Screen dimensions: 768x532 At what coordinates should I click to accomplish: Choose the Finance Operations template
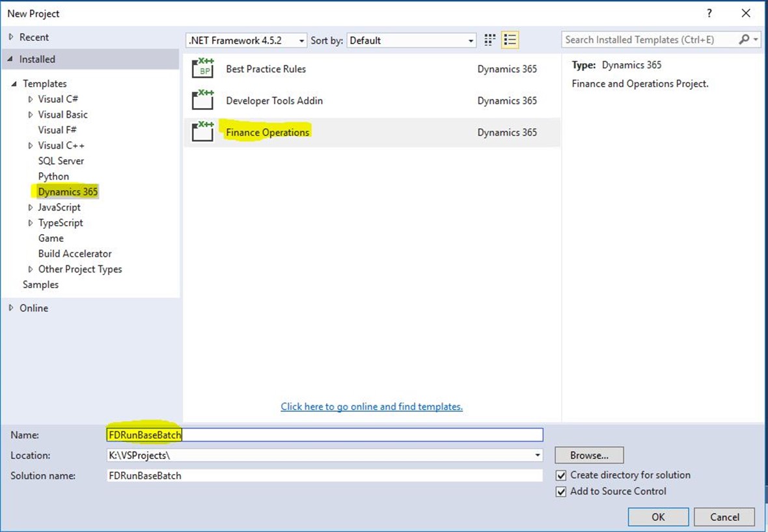(x=372, y=132)
